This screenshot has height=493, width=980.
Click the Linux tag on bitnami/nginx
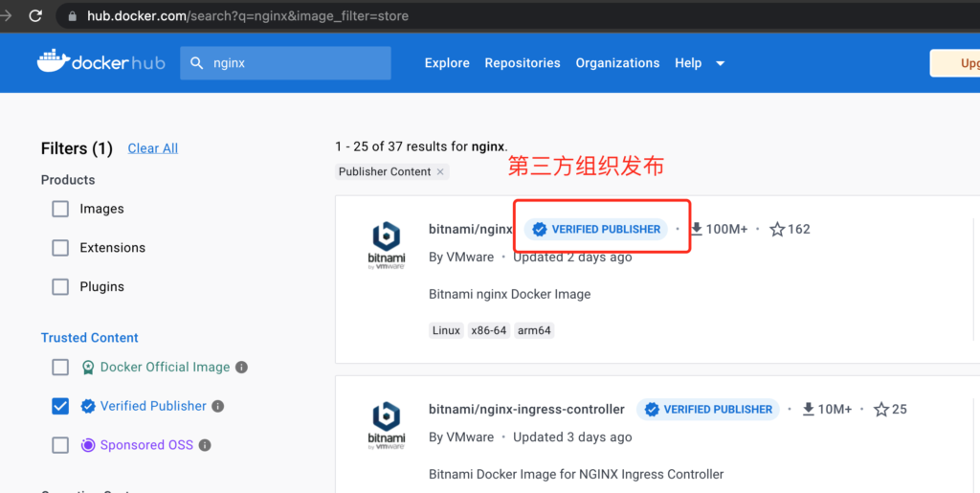[x=446, y=330]
